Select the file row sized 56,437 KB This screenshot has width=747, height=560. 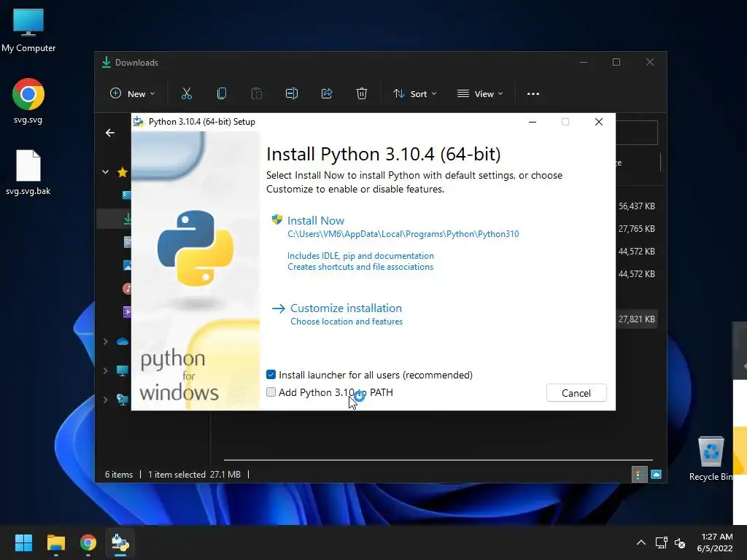click(636, 206)
